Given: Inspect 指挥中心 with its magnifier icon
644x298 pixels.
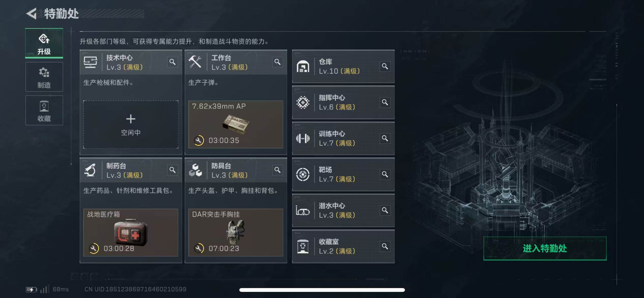Looking at the screenshot, I should (x=385, y=102).
